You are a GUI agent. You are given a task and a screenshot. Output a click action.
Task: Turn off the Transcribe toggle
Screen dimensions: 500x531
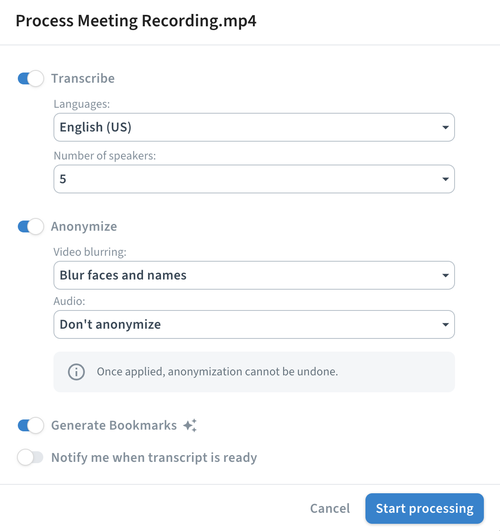(x=30, y=79)
